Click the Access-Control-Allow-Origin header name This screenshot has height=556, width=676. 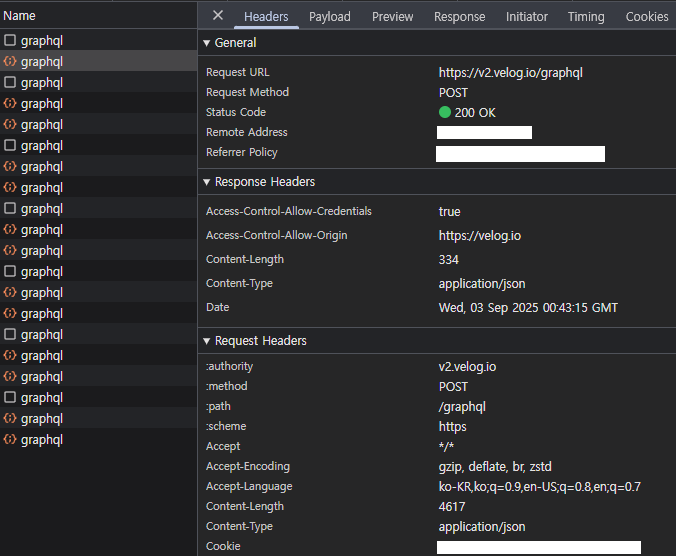pos(276,235)
